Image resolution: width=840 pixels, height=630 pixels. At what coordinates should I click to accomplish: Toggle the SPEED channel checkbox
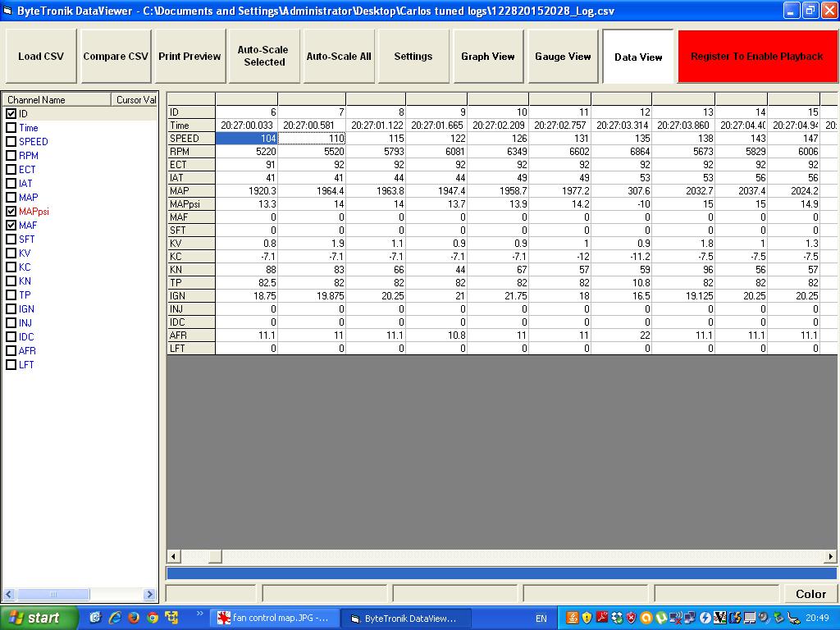[11, 142]
